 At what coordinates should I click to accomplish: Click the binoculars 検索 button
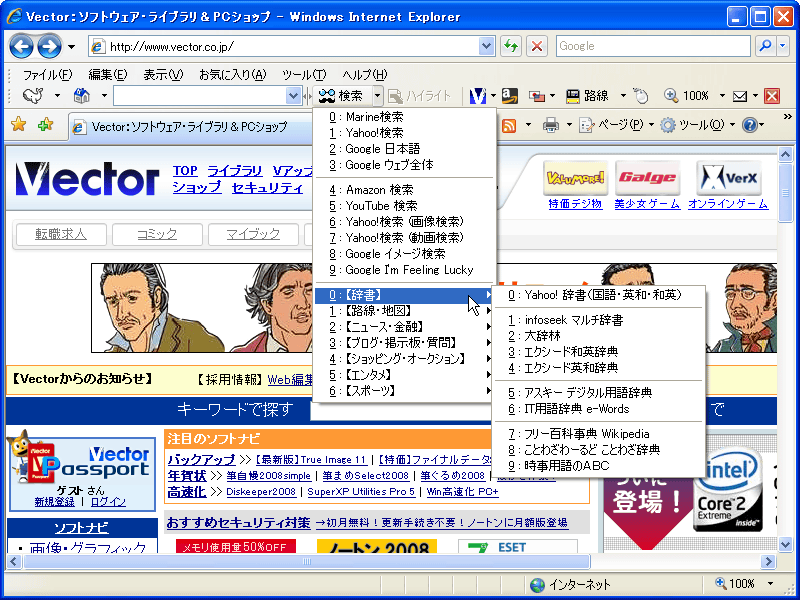point(341,95)
